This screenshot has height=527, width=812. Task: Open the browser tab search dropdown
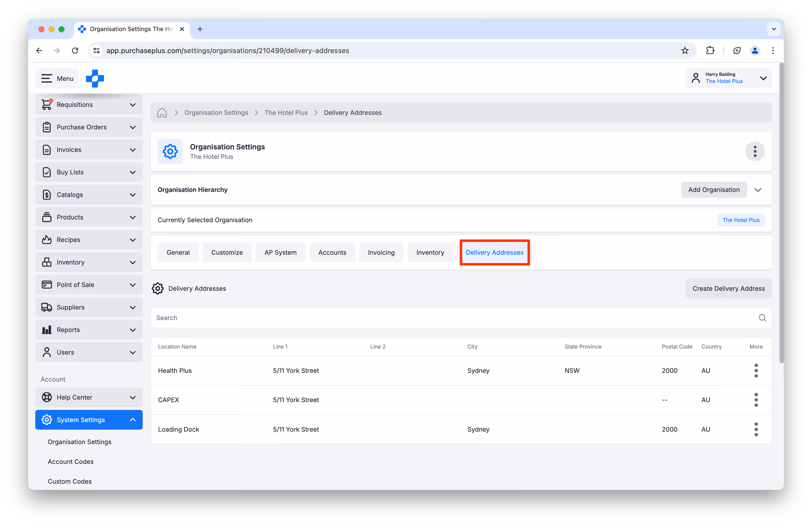coord(774,29)
